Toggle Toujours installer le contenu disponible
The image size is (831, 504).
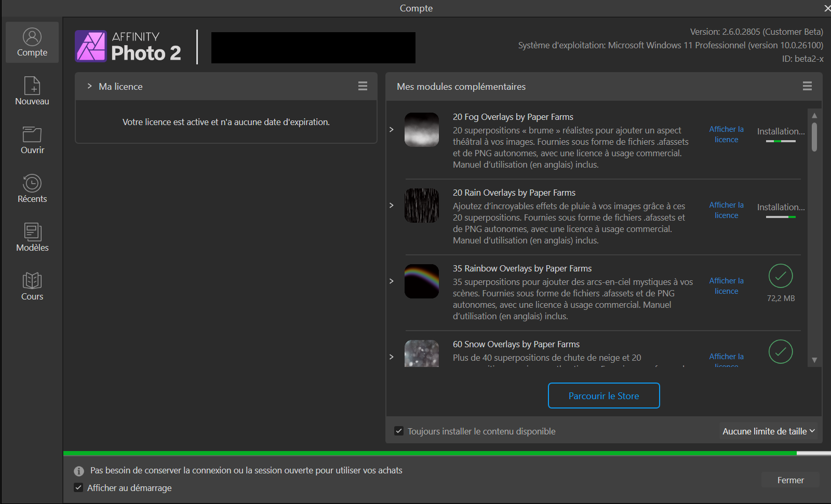coord(399,431)
